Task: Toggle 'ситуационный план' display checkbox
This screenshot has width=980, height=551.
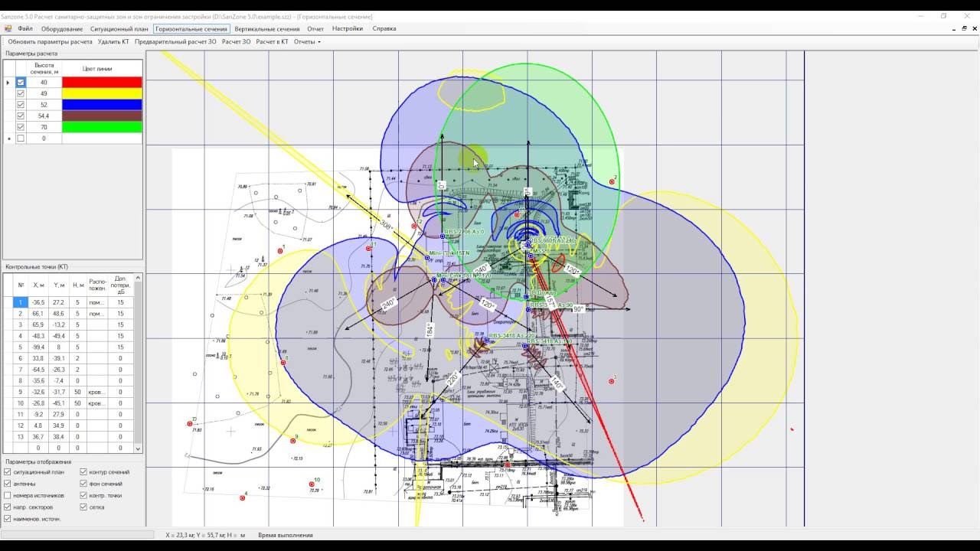Action: pyautogui.click(x=8, y=472)
